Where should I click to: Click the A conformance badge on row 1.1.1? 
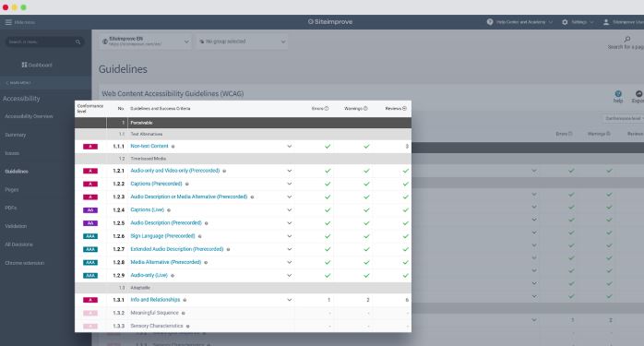coord(90,147)
